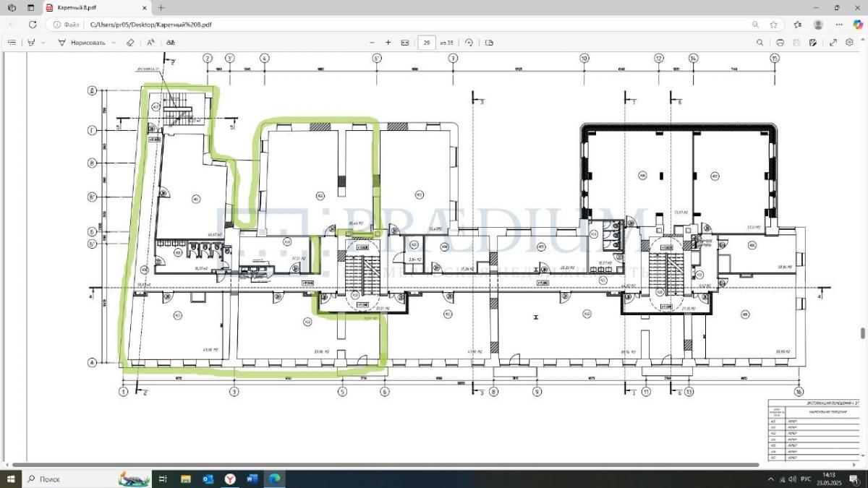This screenshot has width=868, height=488.
Task: Print the PDF document
Action: pos(780,43)
